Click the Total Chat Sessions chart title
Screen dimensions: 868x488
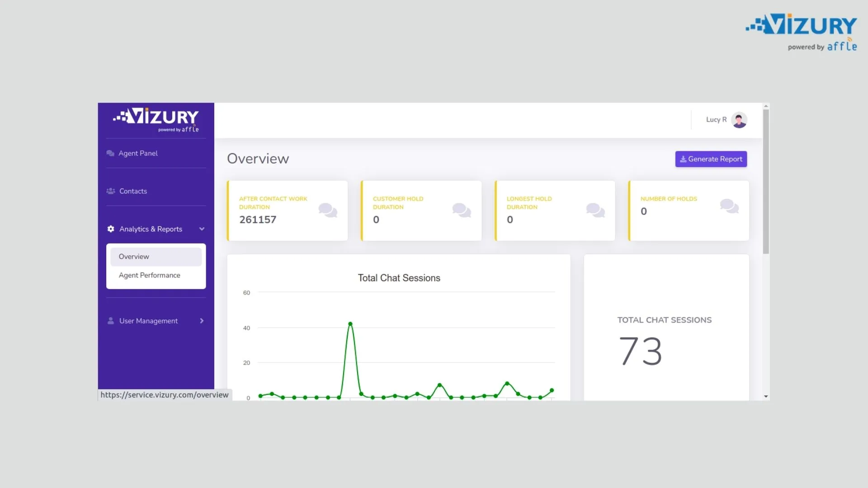tap(399, 278)
